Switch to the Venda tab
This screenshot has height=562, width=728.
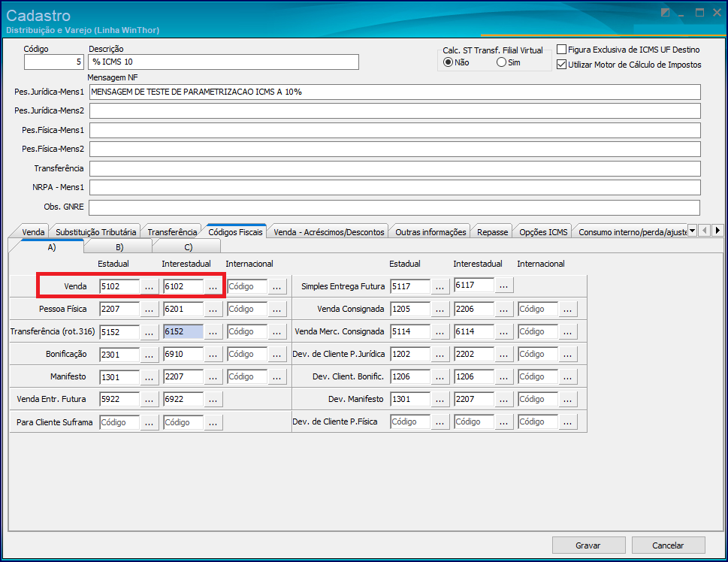click(33, 231)
